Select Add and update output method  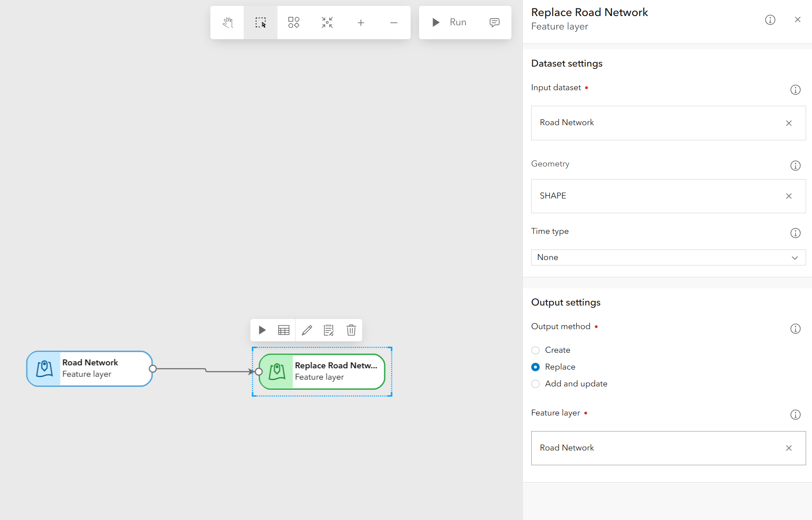coord(535,384)
